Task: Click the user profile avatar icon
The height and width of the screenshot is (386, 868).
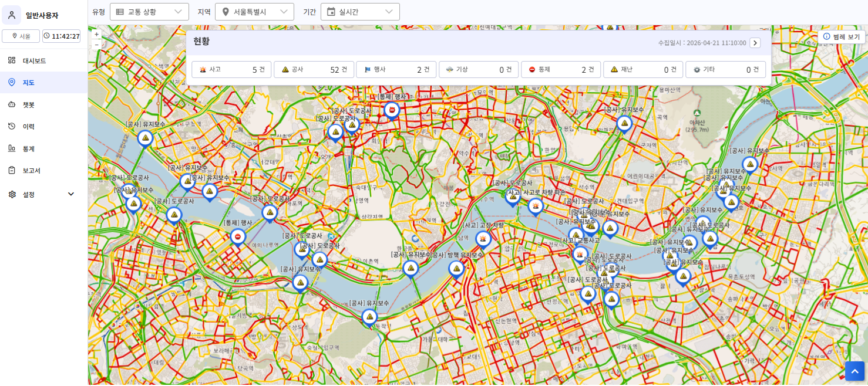Action: tap(12, 15)
